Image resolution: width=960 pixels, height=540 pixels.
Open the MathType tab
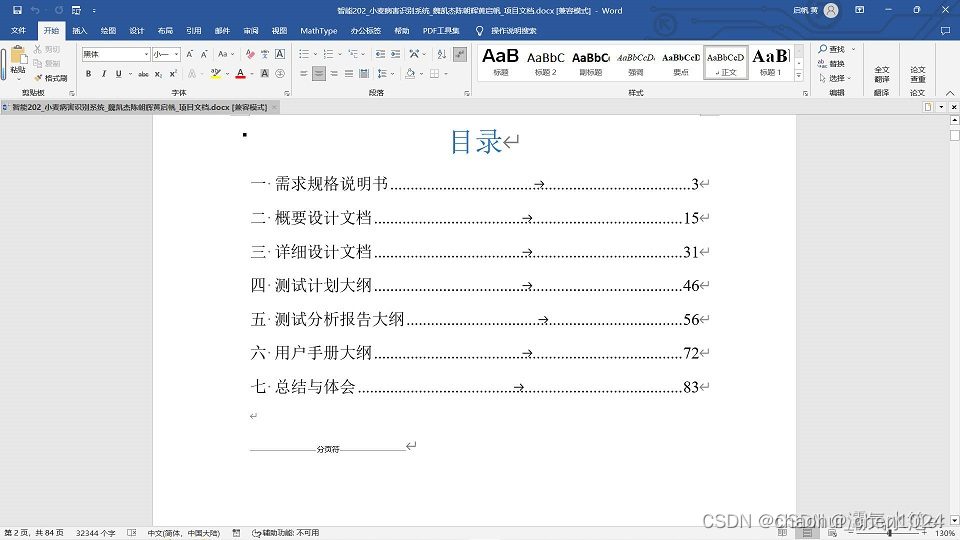[x=318, y=31]
